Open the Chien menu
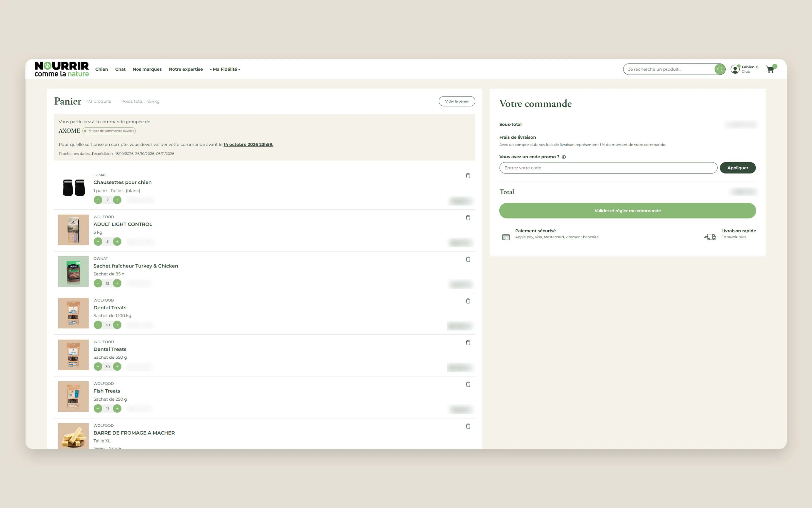The height and width of the screenshot is (508, 812). [x=102, y=69]
